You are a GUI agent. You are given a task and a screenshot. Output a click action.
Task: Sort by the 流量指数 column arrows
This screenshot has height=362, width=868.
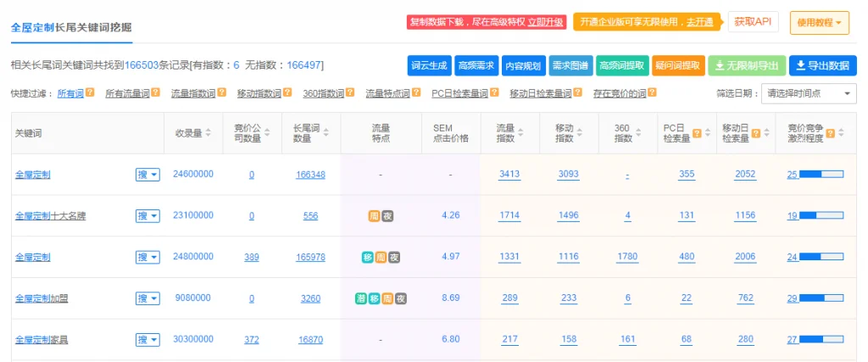[524, 133]
